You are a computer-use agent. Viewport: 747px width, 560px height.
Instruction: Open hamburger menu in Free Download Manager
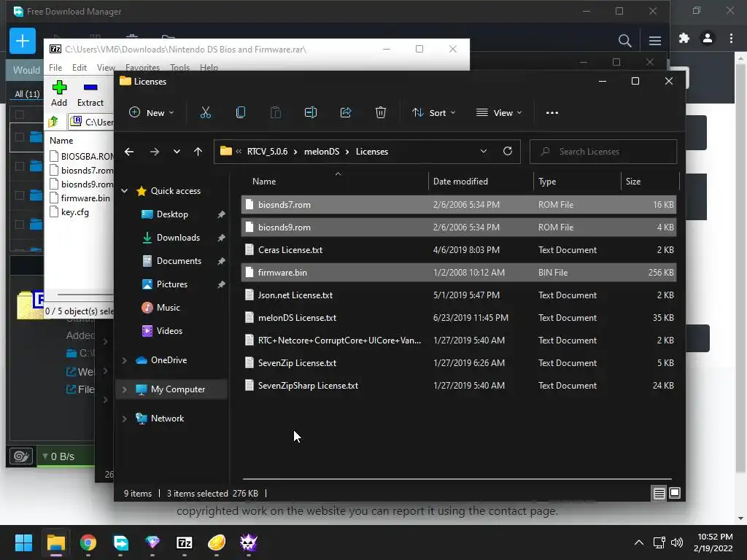coord(655,41)
